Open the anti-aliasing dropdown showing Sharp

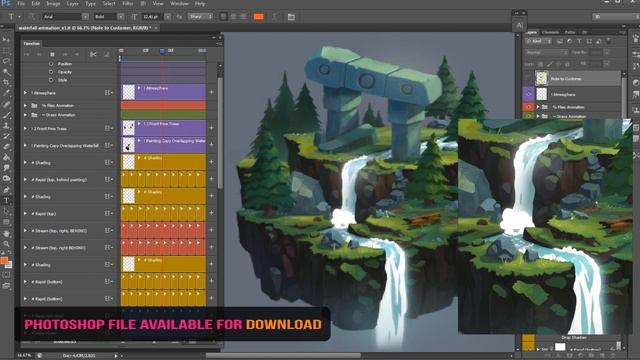tap(200, 17)
